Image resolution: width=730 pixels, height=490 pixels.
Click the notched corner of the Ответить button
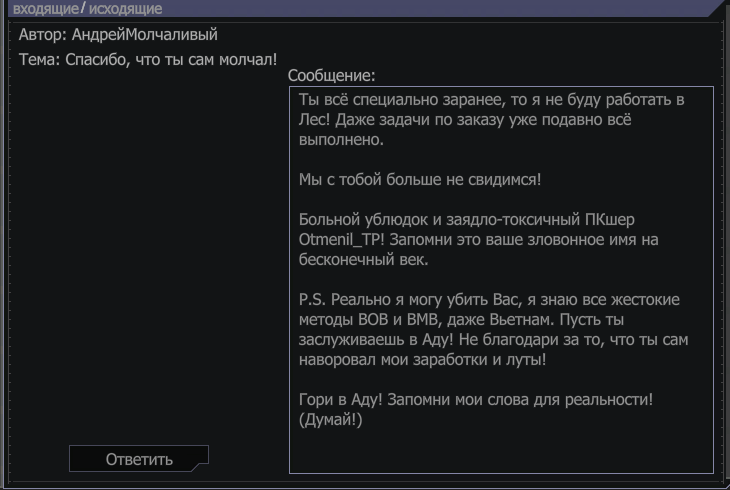click(x=201, y=466)
